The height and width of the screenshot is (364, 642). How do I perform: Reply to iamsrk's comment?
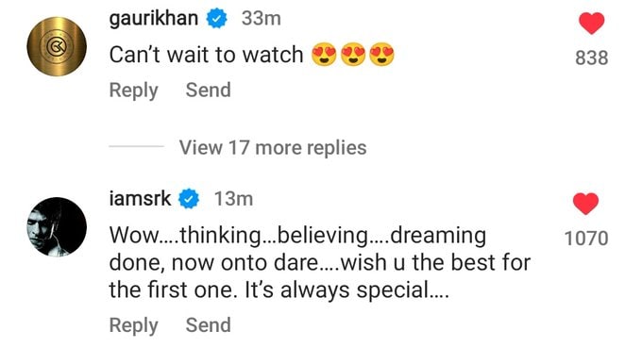point(133,325)
